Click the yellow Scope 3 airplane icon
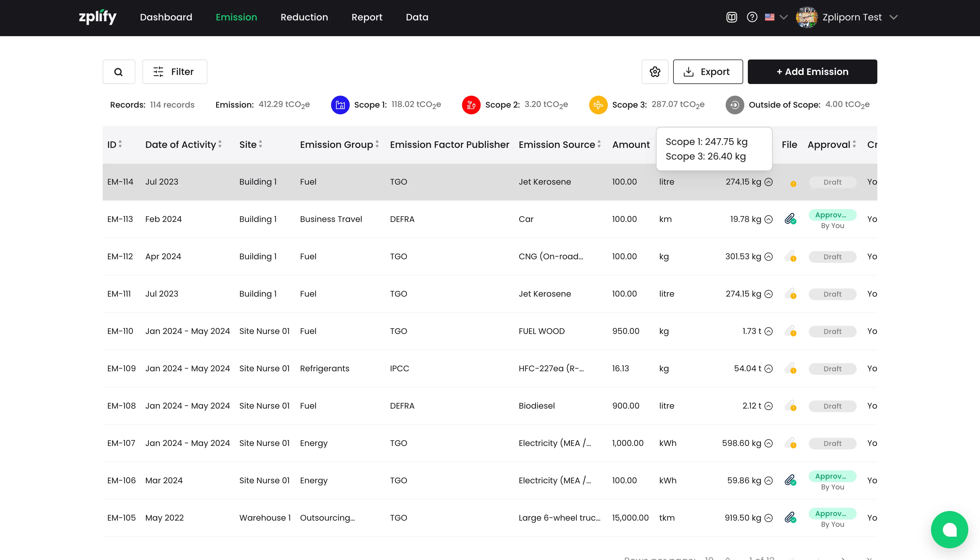 click(598, 105)
